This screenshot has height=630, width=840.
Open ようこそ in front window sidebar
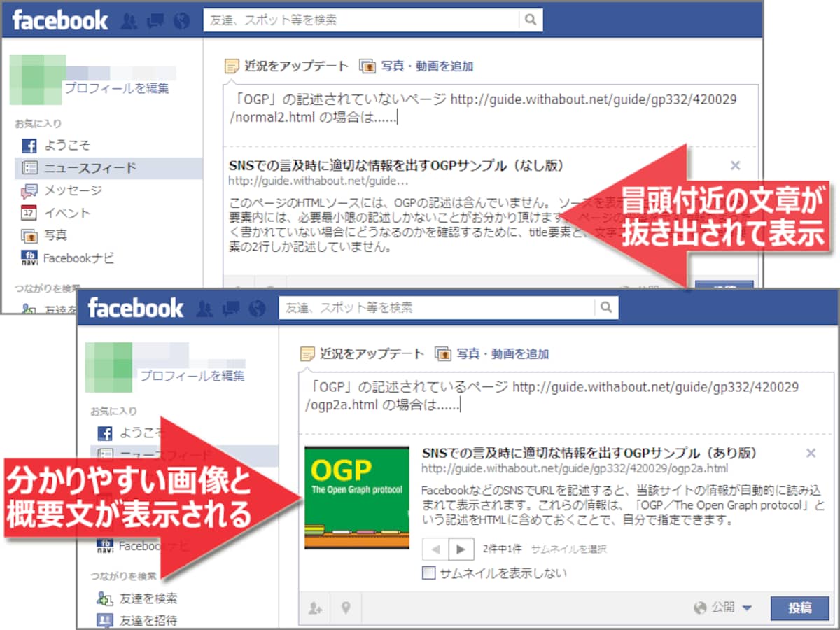(x=141, y=433)
